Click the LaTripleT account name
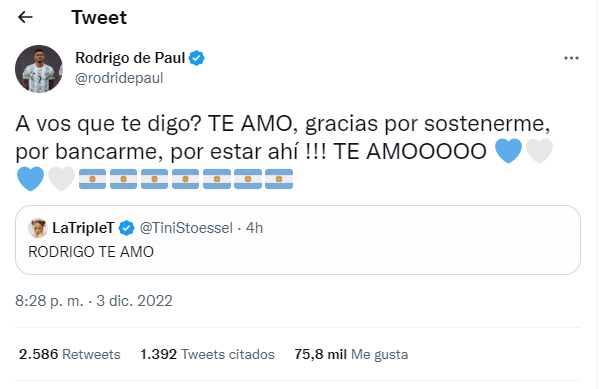The width and height of the screenshot is (603, 389). pyautogui.click(x=83, y=228)
